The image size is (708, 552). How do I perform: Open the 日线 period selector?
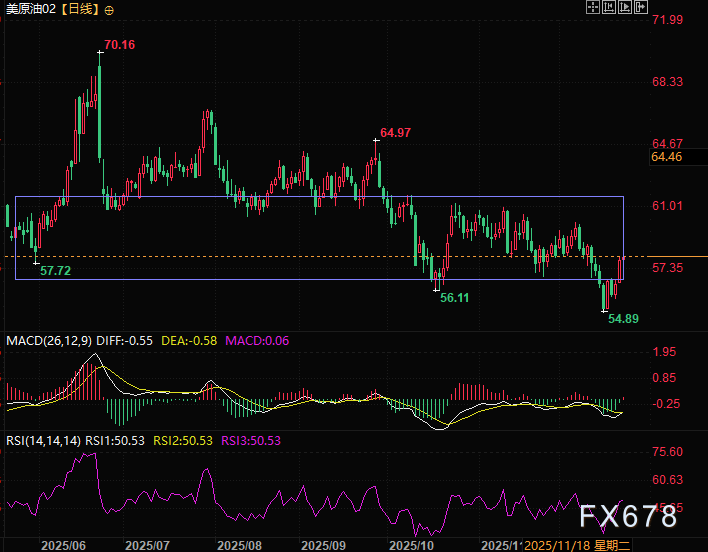coord(81,9)
